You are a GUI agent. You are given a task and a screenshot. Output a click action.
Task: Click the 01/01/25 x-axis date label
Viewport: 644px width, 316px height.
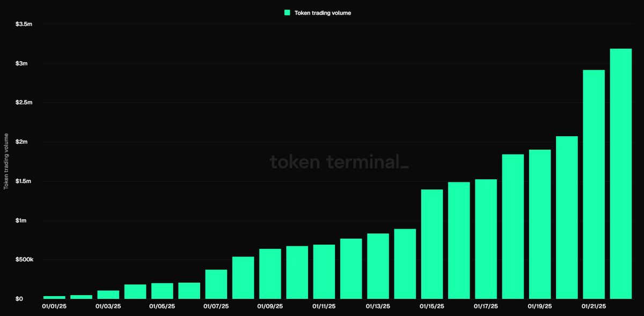[x=54, y=307]
